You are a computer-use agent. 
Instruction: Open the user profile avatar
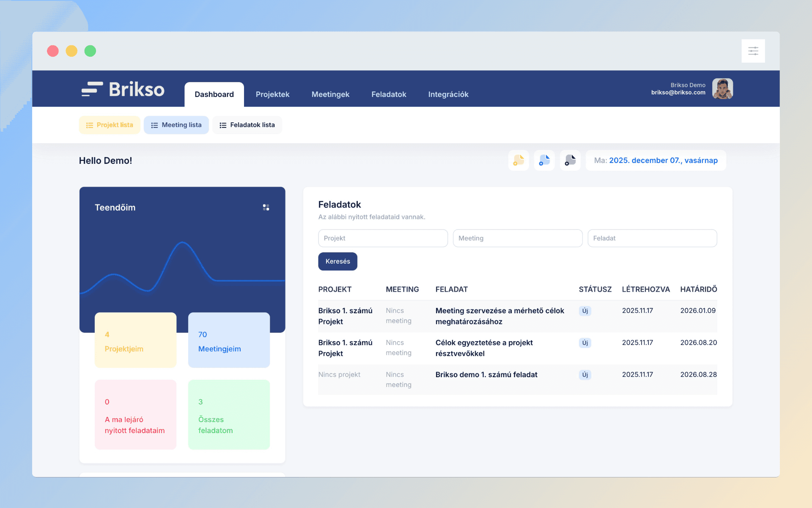click(x=722, y=89)
